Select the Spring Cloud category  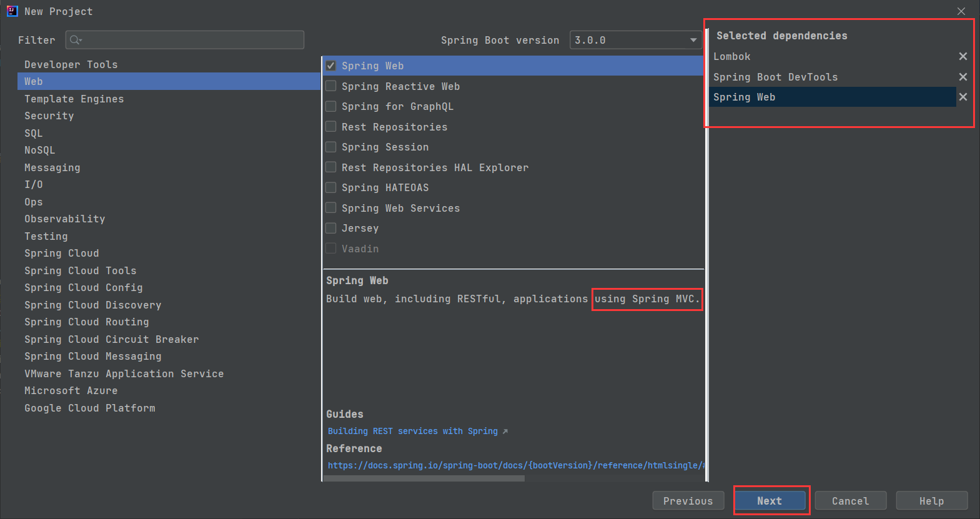click(169, 253)
